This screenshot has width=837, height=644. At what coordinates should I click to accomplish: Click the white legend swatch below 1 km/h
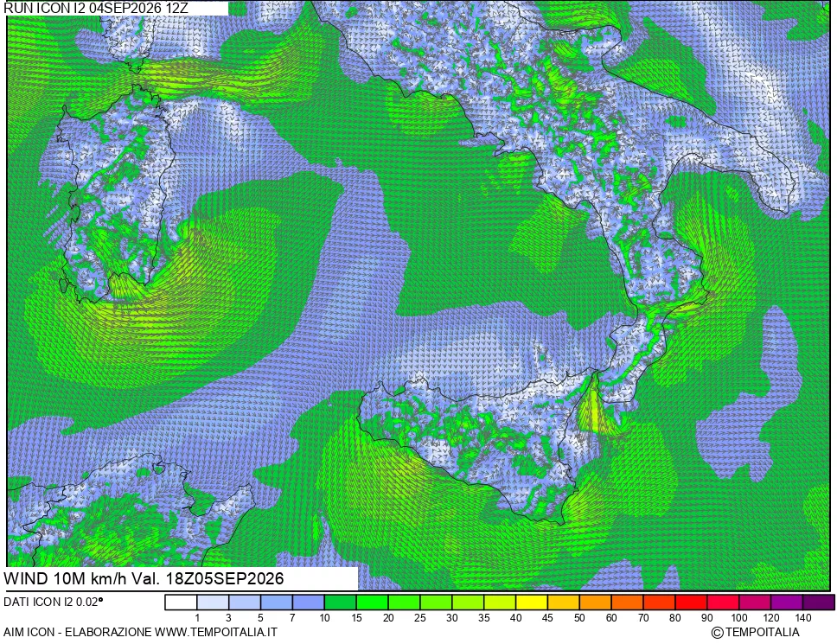pyautogui.click(x=181, y=603)
